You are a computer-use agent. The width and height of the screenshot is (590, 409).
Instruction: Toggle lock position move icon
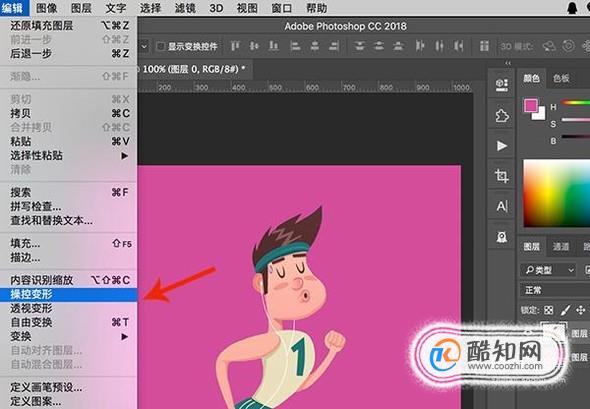581,310
